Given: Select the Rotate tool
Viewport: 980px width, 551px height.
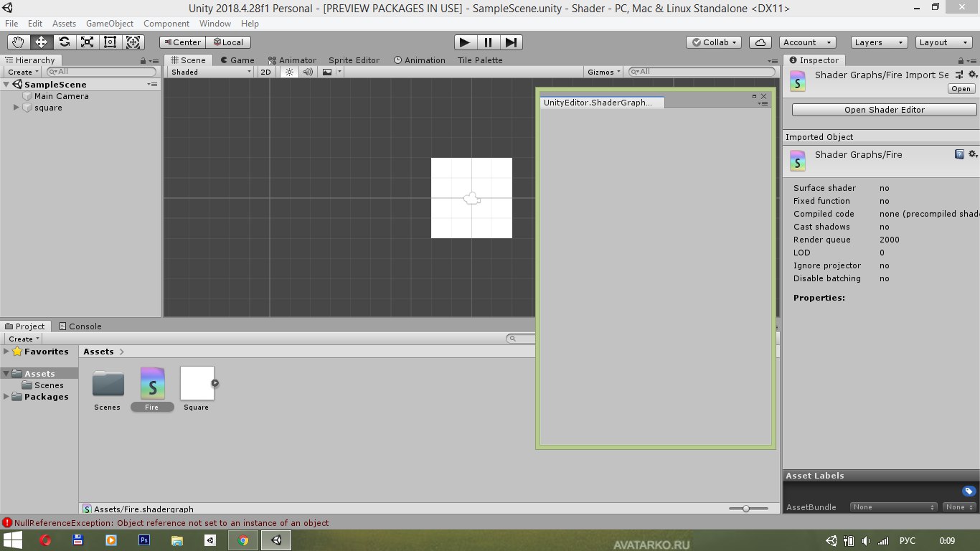Looking at the screenshot, I should pyautogui.click(x=65, y=42).
